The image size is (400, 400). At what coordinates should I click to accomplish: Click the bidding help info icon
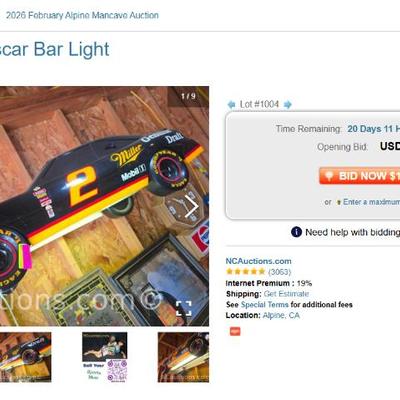296,232
